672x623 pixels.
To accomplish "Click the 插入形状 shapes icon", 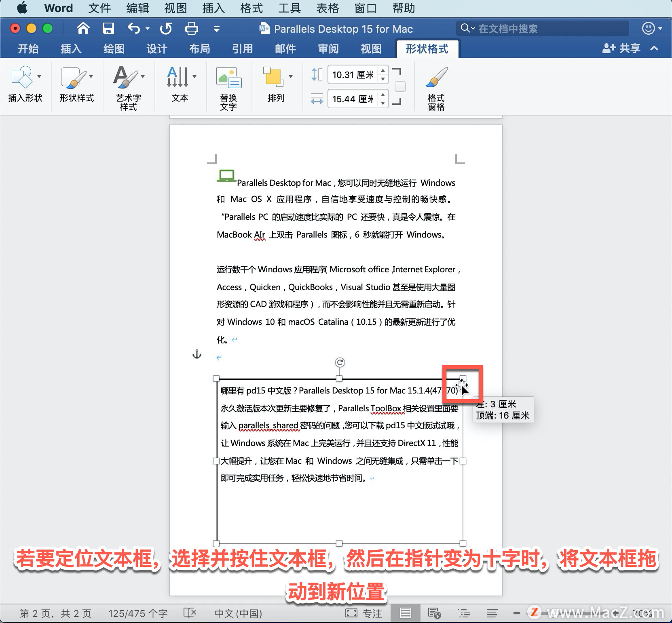I will 22,77.
